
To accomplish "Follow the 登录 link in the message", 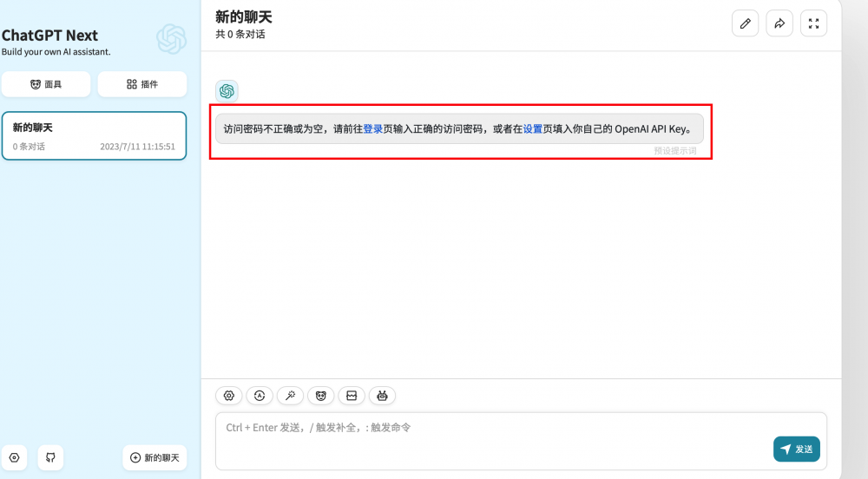I will tap(372, 128).
